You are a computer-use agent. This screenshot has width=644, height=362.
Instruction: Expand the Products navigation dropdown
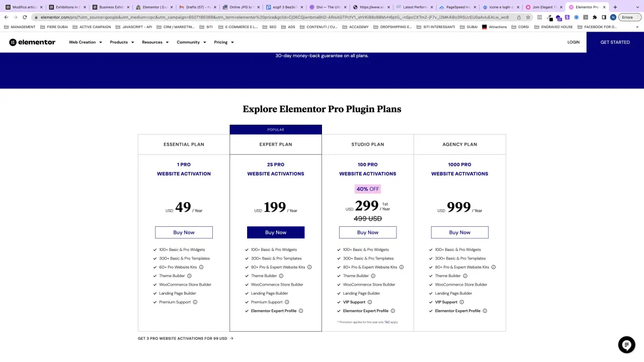[122, 42]
